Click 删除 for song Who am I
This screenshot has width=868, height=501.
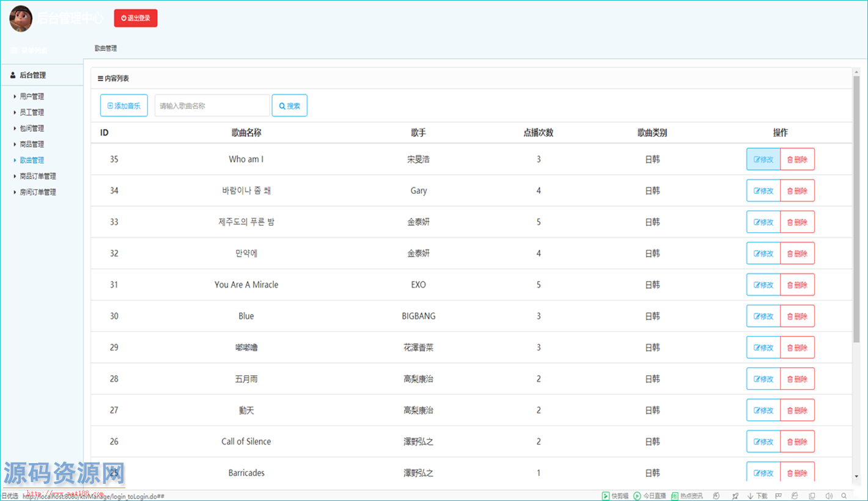pos(798,159)
